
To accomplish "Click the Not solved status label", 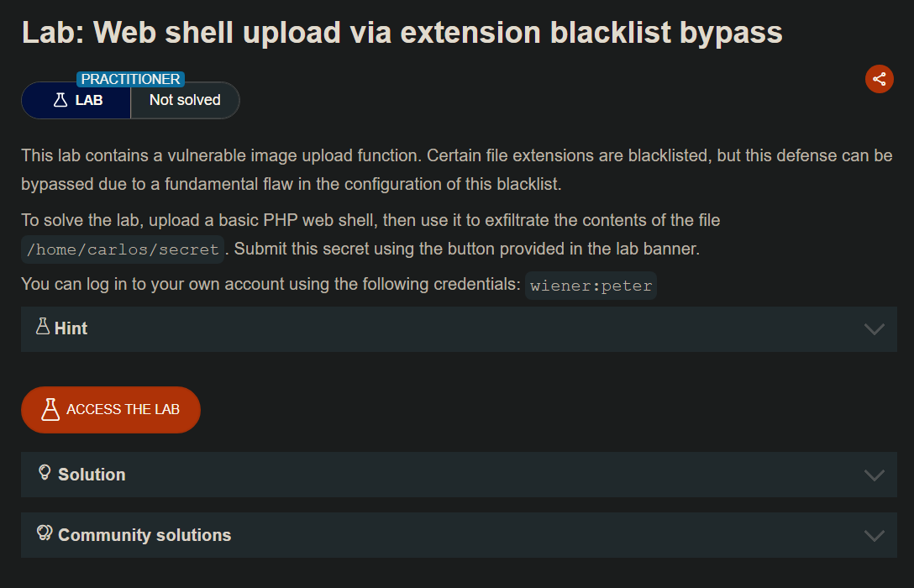I will 185,100.
